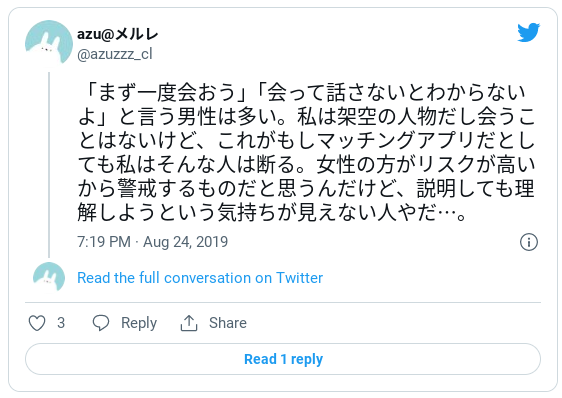
Task: Click the like count number 3
Action: coord(61,323)
